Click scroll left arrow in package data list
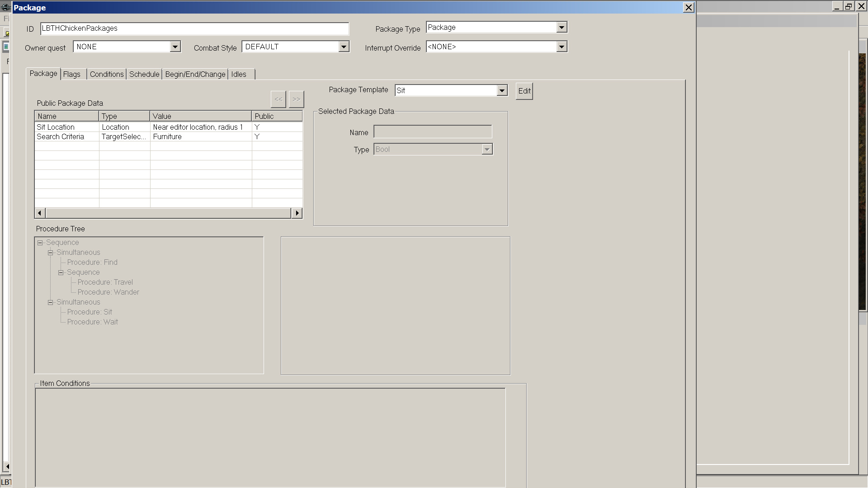This screenshot has width=868, height=488. pyautogui.click(x=40, y=213)
